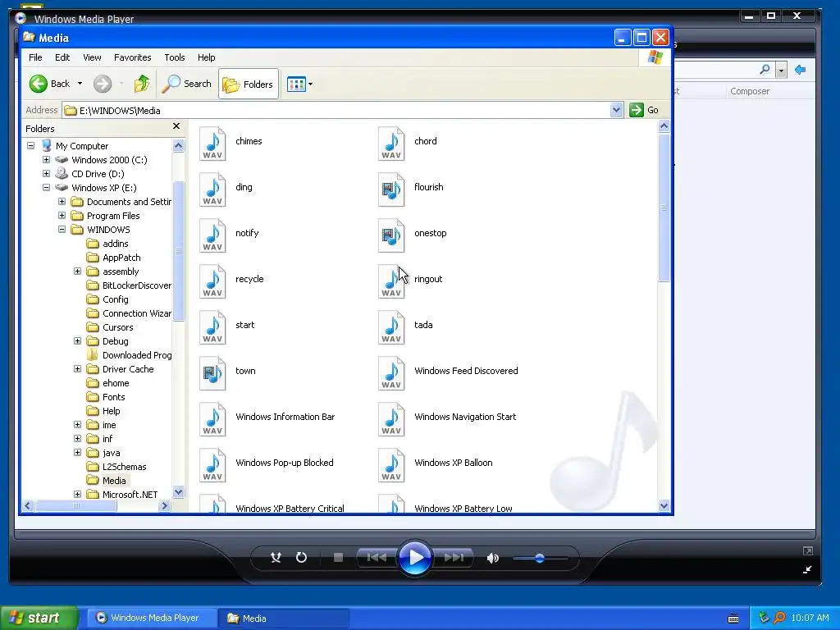The width and height of the screenshot is (840, 630).
Task: Collapse the WINDOWS folder node
Action: tap(62, 230)
